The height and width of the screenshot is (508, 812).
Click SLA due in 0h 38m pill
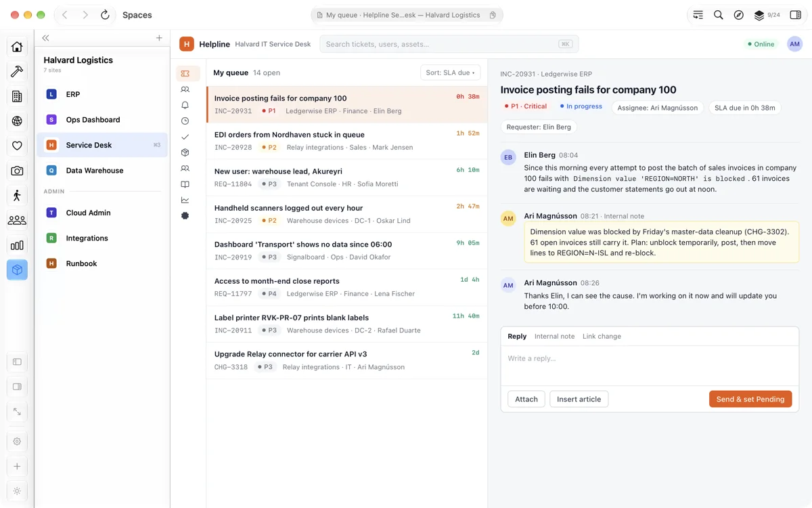745,108
